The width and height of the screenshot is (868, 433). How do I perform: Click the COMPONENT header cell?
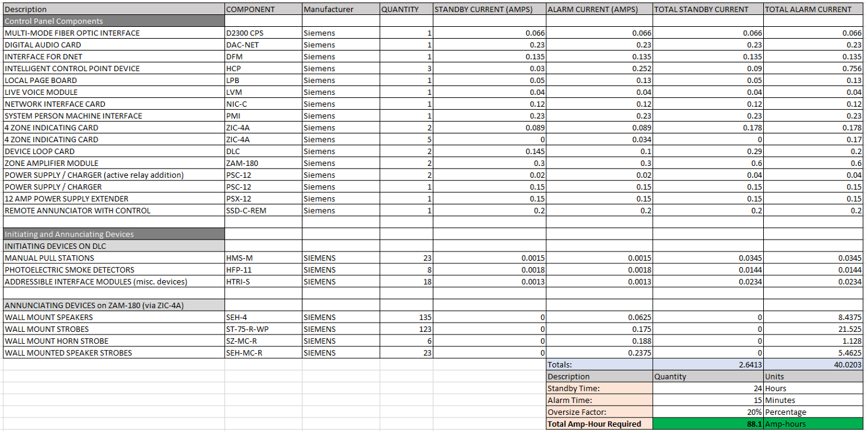click(x=262, y=9)
